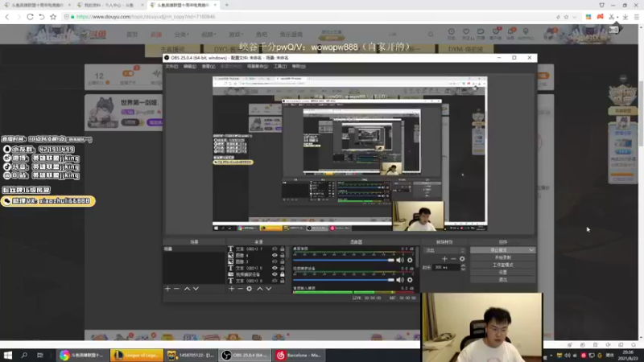Open OBS 设置 from the controls panel
644x362 pixels.
point(502,272)
